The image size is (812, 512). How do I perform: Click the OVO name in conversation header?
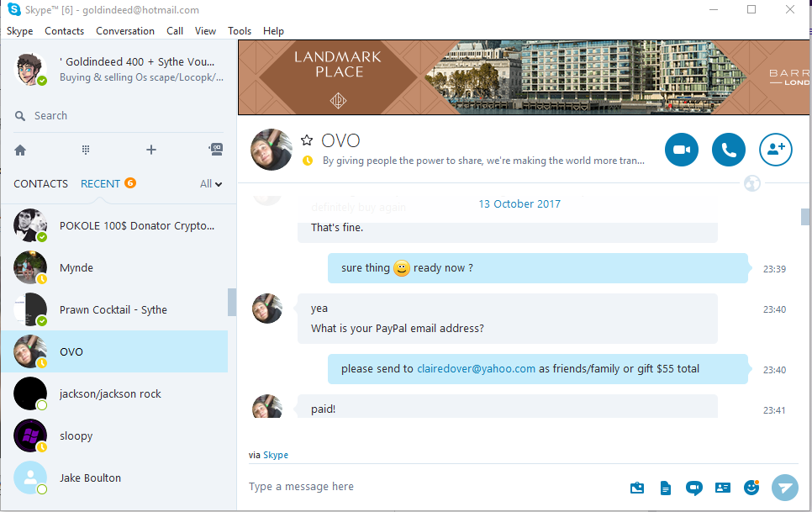pos(340,140)
